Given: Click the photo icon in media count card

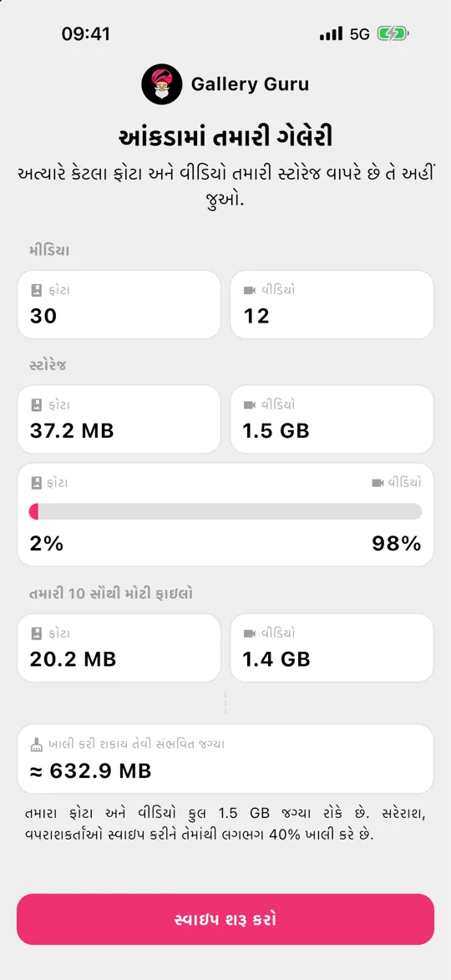Looking at the screenshot, I should point(37,291).
